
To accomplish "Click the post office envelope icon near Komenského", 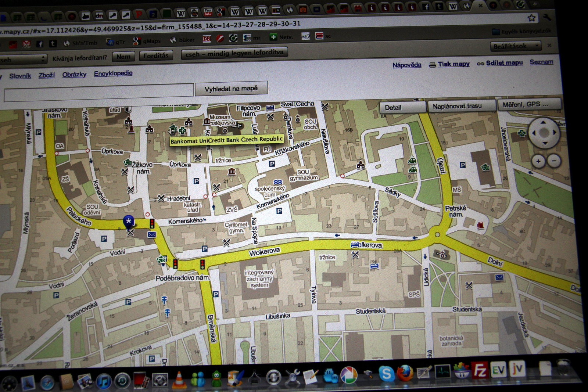I will point(151,234).
